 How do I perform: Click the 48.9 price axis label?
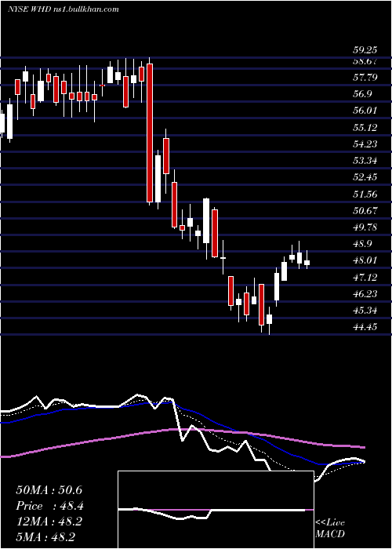coord(362,244)
